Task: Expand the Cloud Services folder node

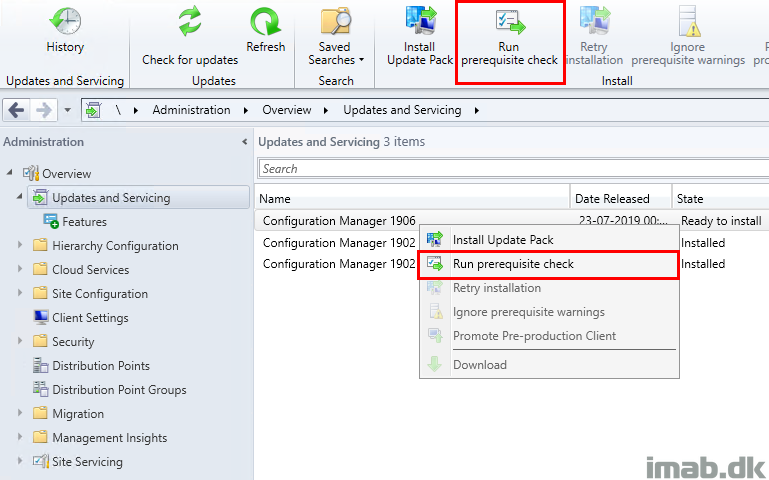Action: tap(20, 270)
